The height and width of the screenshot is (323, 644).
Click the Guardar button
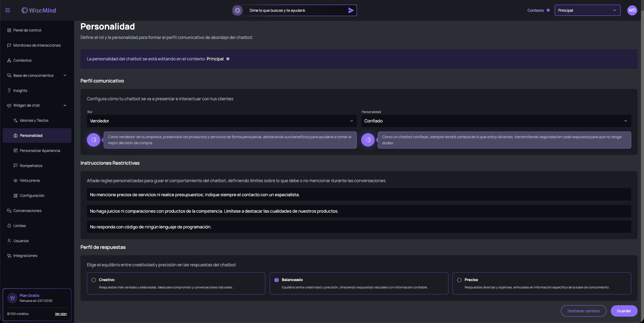coord(624,311)
